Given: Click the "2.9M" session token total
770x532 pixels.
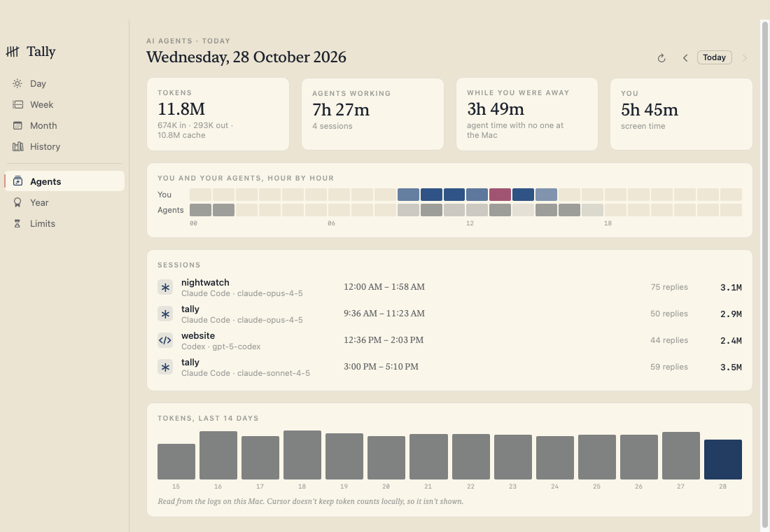Looking at the screenshot, I should pos(731,314).
